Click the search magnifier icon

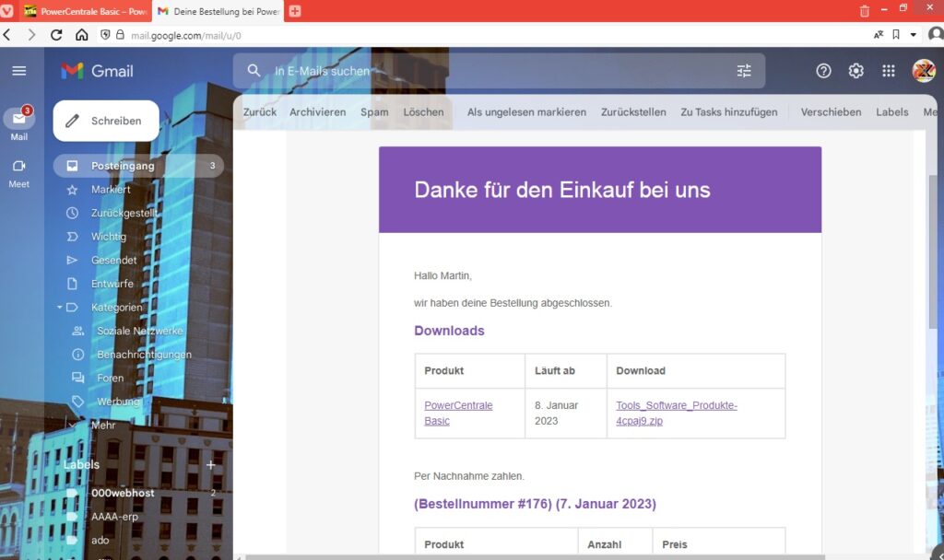coord(254,70)
